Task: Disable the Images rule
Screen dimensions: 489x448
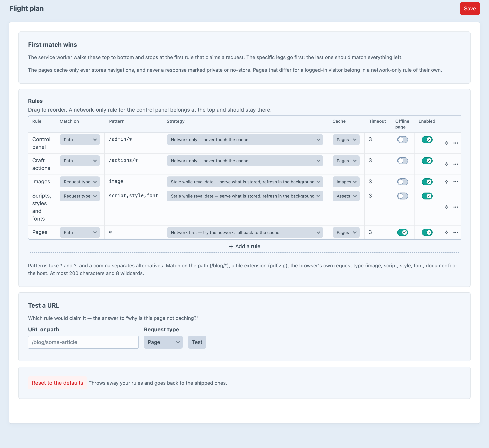Action: 427,182
